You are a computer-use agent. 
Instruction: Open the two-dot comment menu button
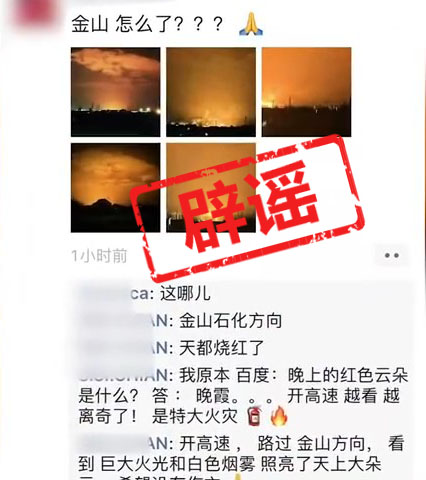coord(391,256)
